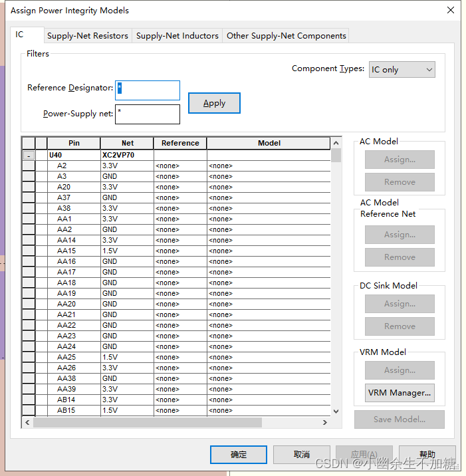Image resolution: width=466 pixels, height=476 pixels.
Task: Select pin AA16 cell
Action: pyautogui.click(x=74, y=261)
